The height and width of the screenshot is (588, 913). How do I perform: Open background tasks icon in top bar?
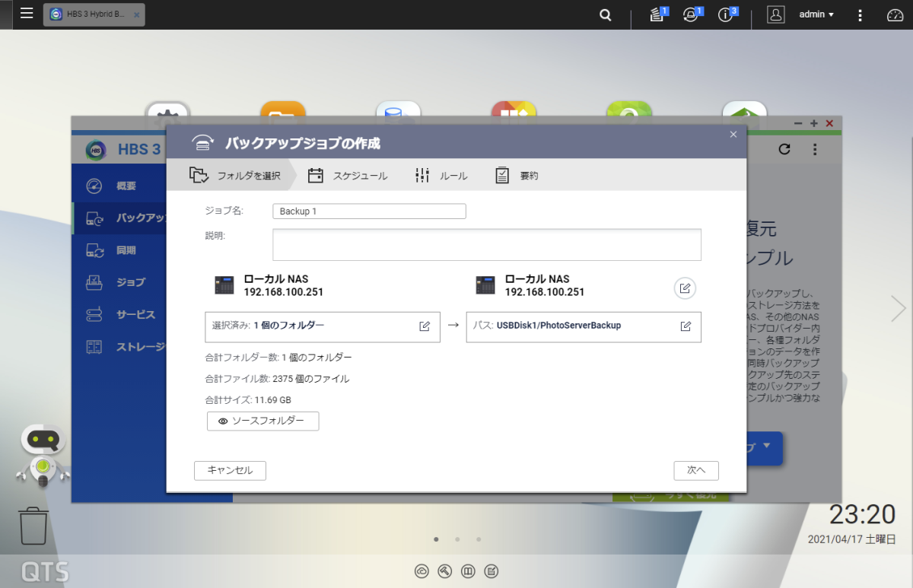658,14
